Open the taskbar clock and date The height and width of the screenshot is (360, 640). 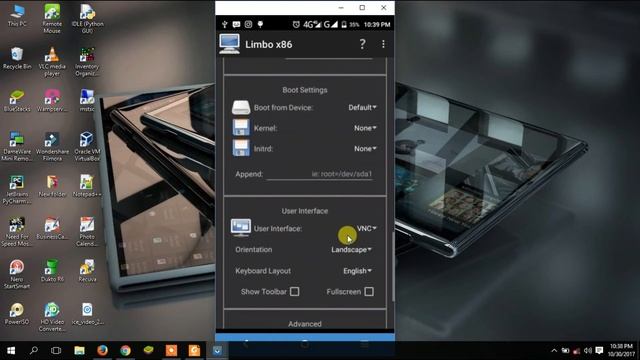coord(621,350)
